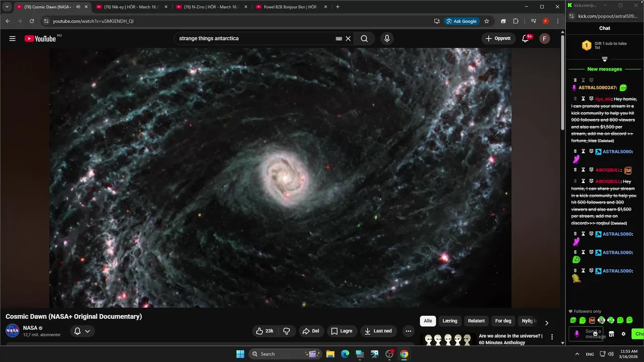Download the video with Last ned
The height and width of the screenshot is (362, 644).
click(378, 331)
